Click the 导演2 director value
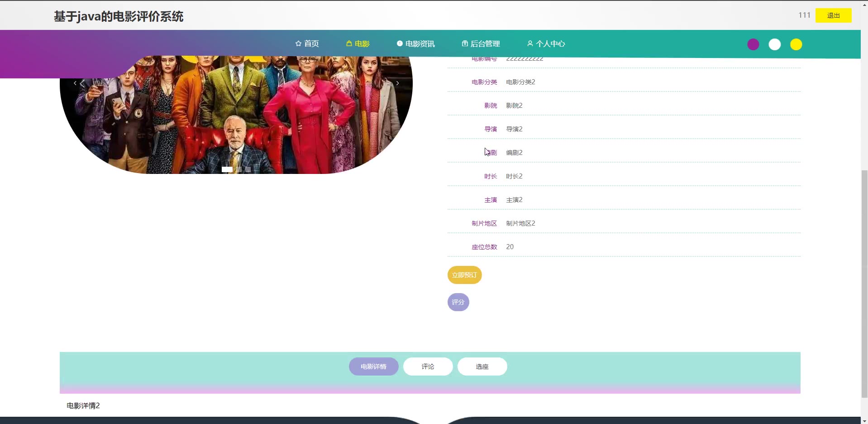This screenshot has height=424, width=868. pyautogui.click(x=514, y=129)
